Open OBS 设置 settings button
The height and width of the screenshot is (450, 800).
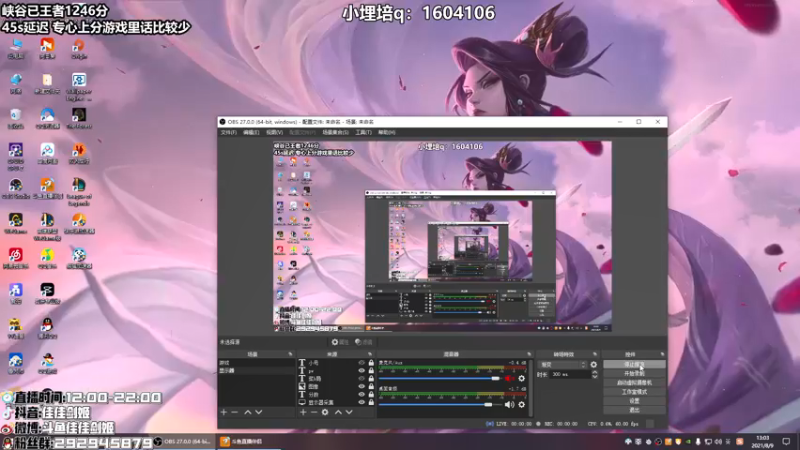pyautogui.click(x=634, y=401)
